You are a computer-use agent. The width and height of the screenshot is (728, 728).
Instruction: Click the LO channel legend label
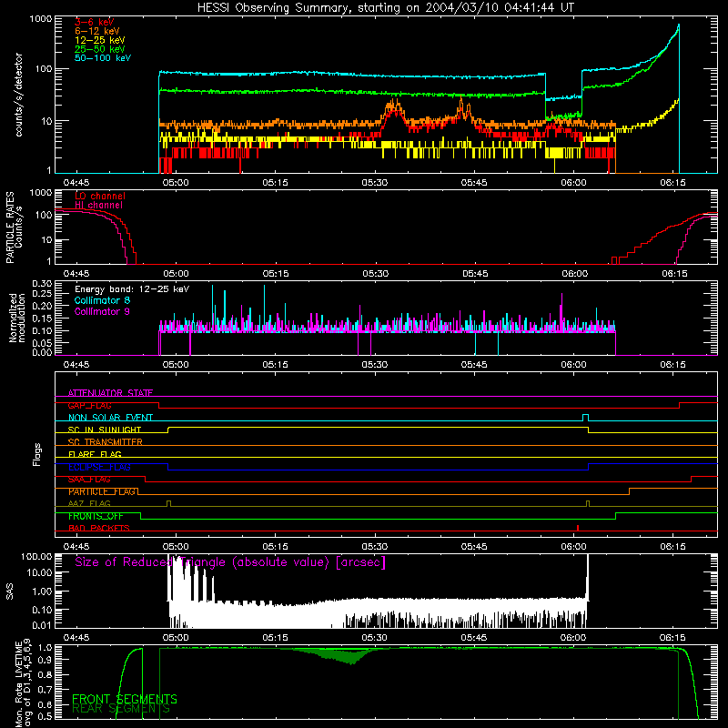pos(100,196)
